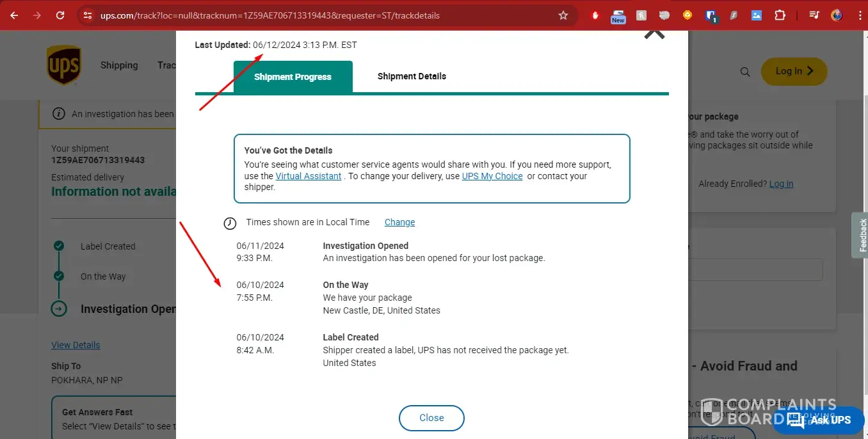Click the info icon in investigation banner
This screenshot has height=439, width=868.
[x=58, y=114]
